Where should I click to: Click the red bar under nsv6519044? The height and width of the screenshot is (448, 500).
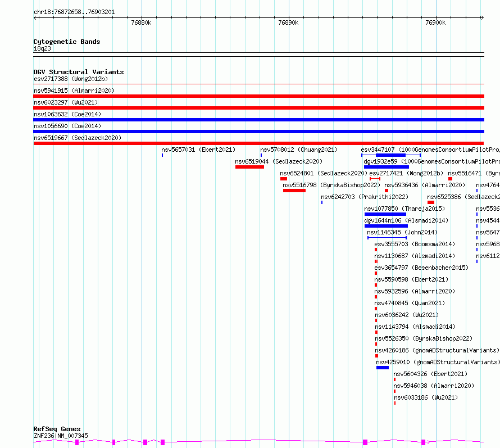click(249, 167)
